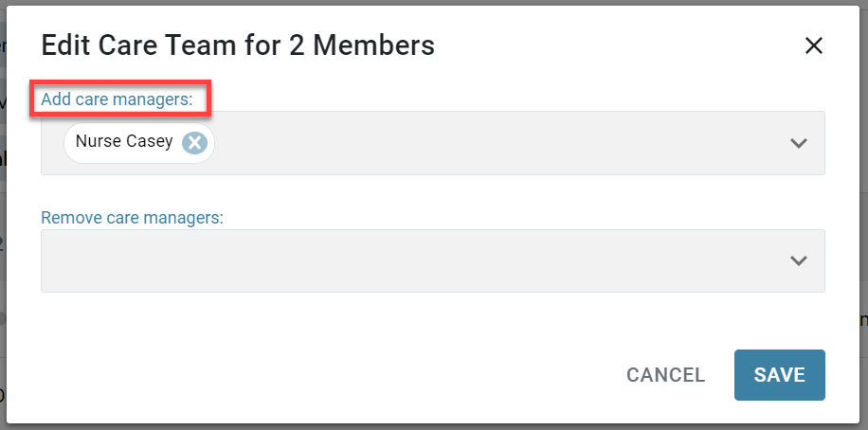The width and height of the screenshot is (868, 430).
Task: Click the chevron beside the Nurse Casey field
Action: point(798,143)
